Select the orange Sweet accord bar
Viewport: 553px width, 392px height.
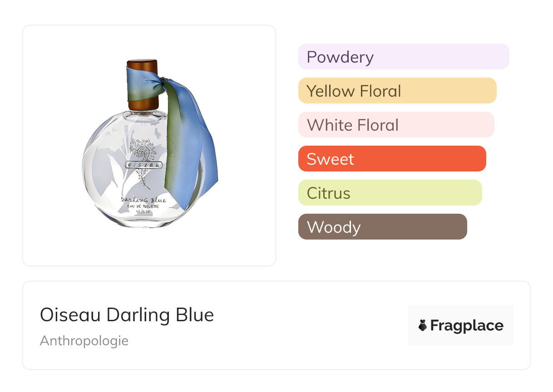392,159
